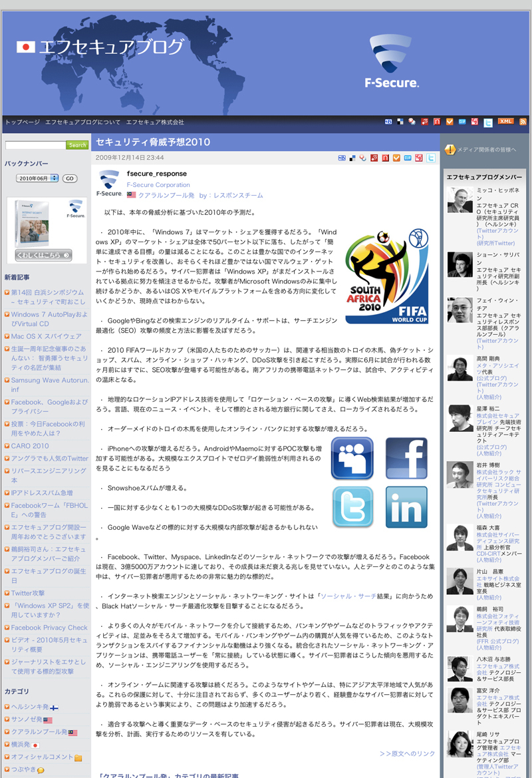The width and height of the screenshot is (532, 778).
Task: Open the Windows 7 AutoPlayおよびVirtual CD recent post
Action: 49,319
